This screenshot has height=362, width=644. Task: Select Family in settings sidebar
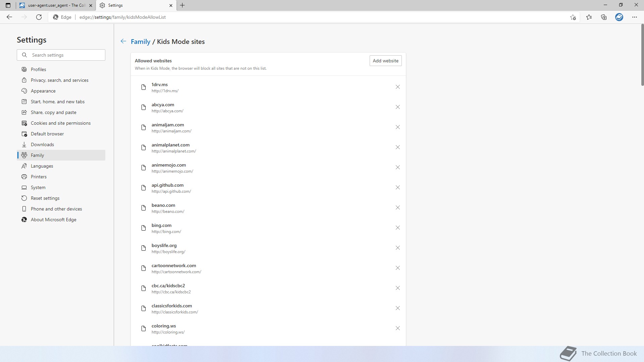coord(61,155)
